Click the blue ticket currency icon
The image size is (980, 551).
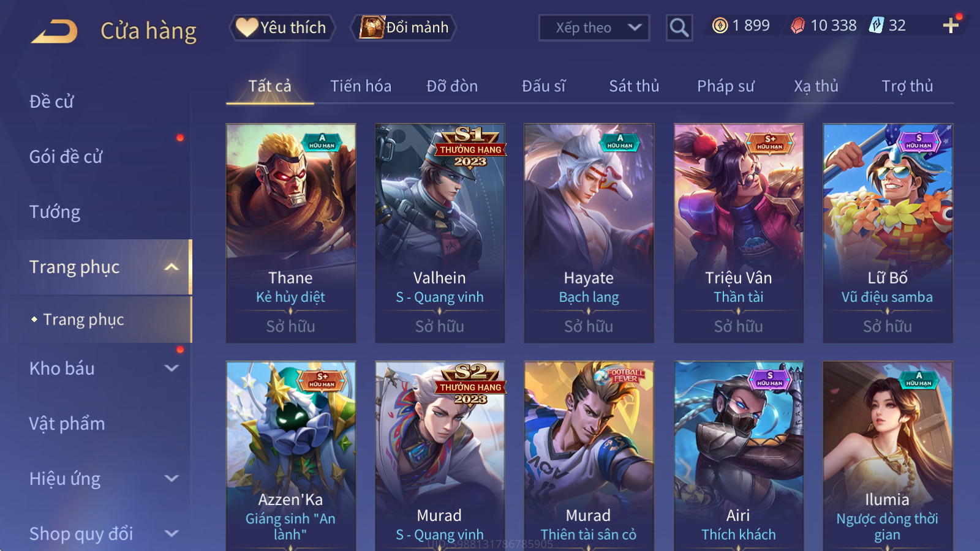pos(876,25)
